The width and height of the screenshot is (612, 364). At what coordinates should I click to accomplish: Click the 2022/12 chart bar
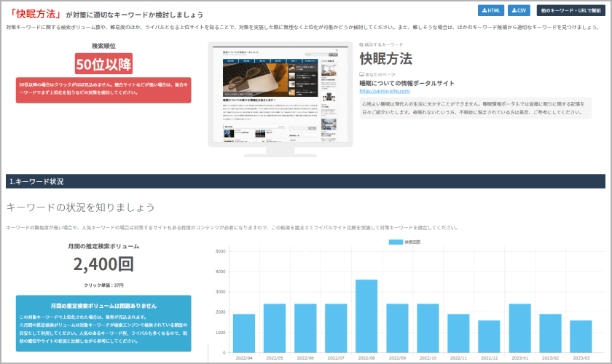pos(489,336)
